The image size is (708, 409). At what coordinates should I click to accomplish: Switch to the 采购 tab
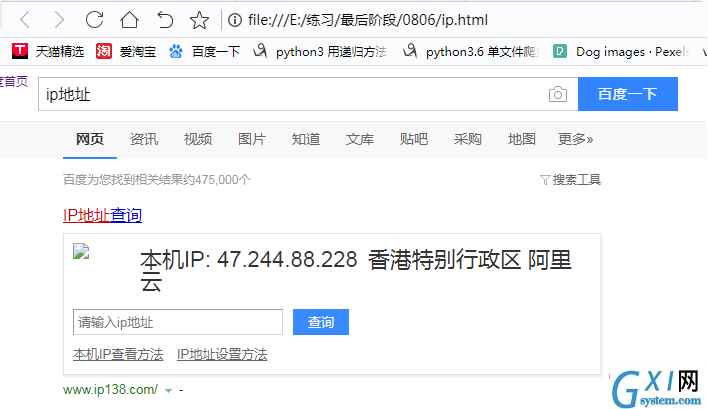pyautogui.click(x=467, y=139)
